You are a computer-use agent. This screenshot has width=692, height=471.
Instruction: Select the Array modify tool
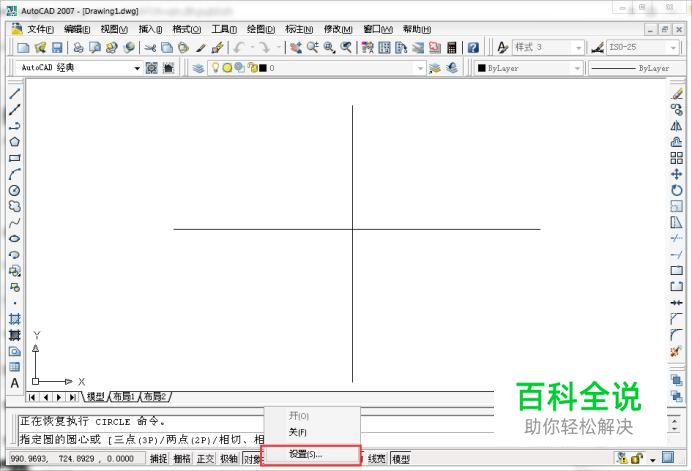tap(676, 158)
